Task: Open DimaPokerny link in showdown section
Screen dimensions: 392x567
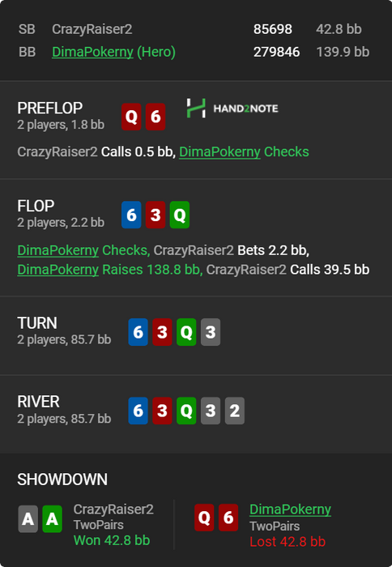Action: click(x=291, y=509)
